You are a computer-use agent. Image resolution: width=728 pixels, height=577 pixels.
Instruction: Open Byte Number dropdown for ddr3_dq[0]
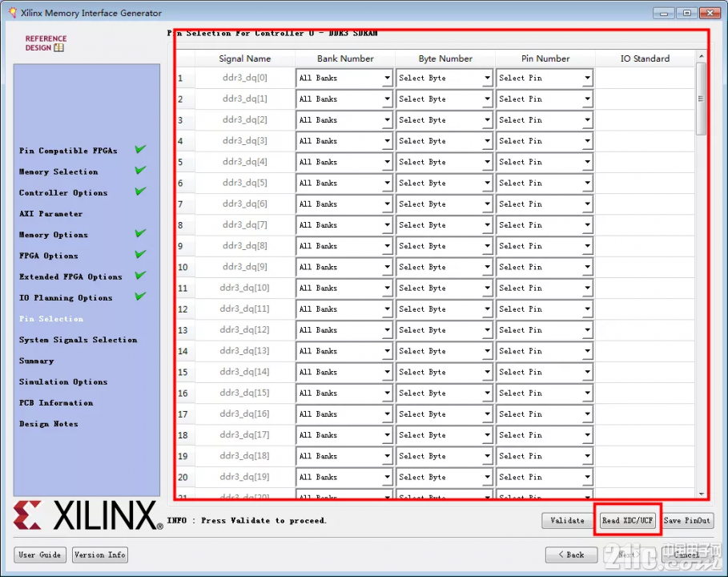tap(444, 78)
